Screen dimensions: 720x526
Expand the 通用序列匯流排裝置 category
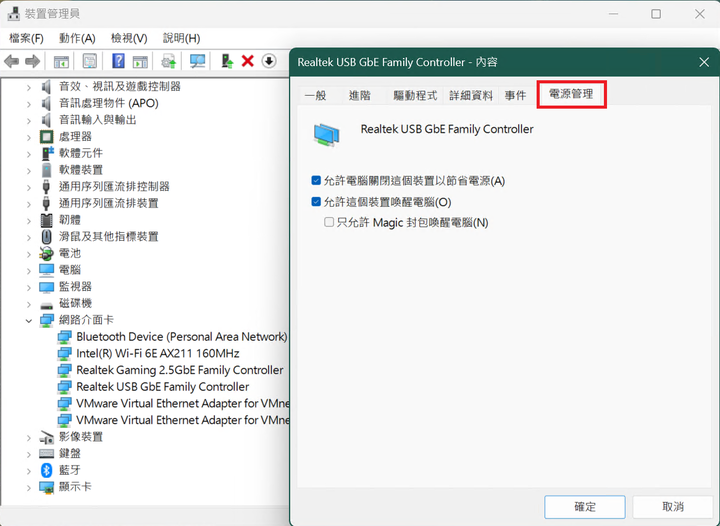click(x=29, y=204)
